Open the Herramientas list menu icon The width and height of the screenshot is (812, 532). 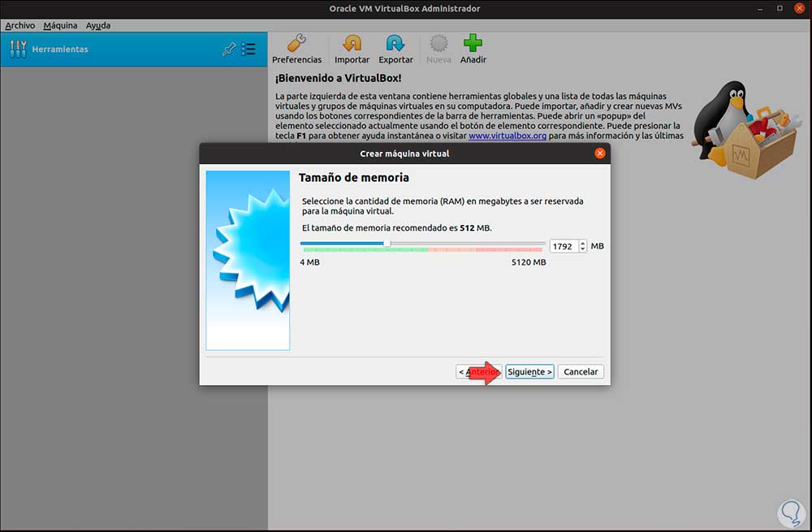point(248,50)
